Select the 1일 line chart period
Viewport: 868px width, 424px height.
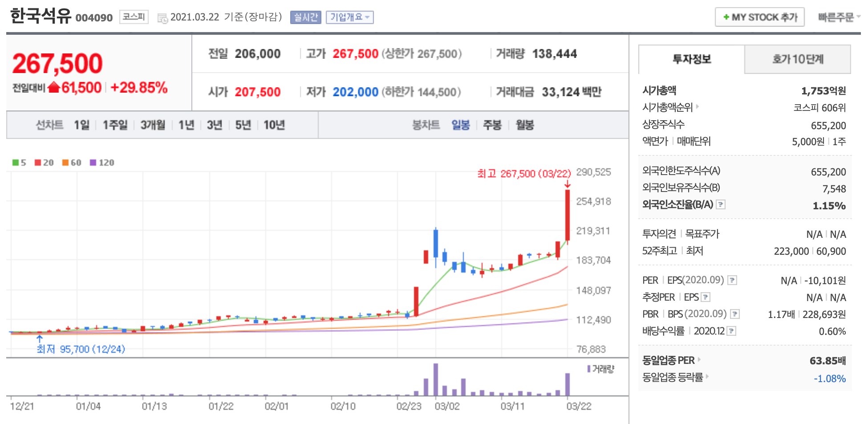[81, 125]
